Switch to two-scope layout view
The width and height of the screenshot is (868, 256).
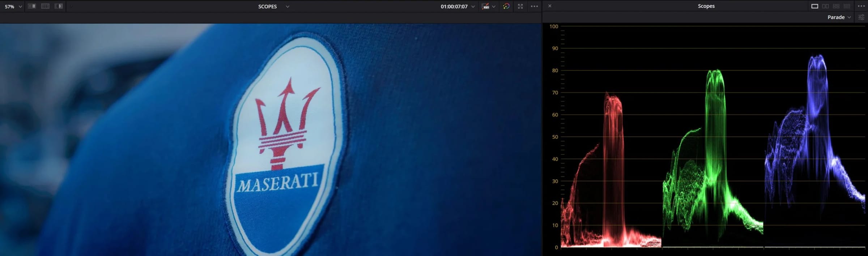coord(825,6)
